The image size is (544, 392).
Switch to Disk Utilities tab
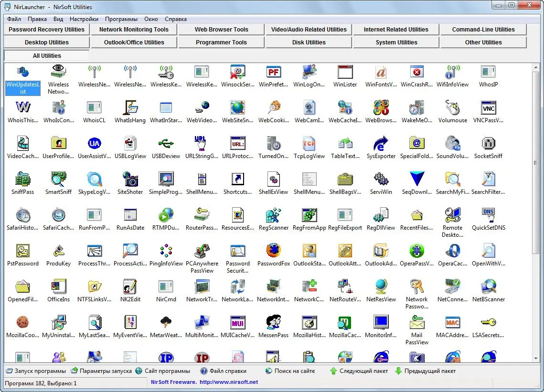pyautogui.click(x=309, y=42)
